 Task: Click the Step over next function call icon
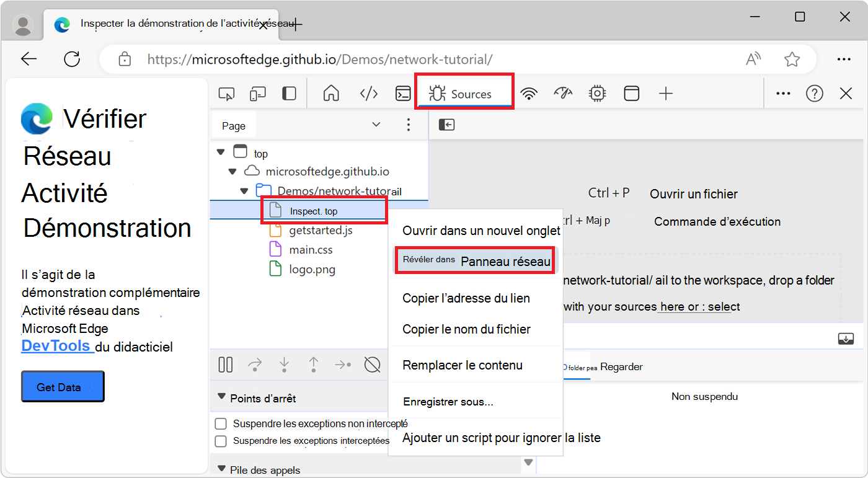coord(254,365)
